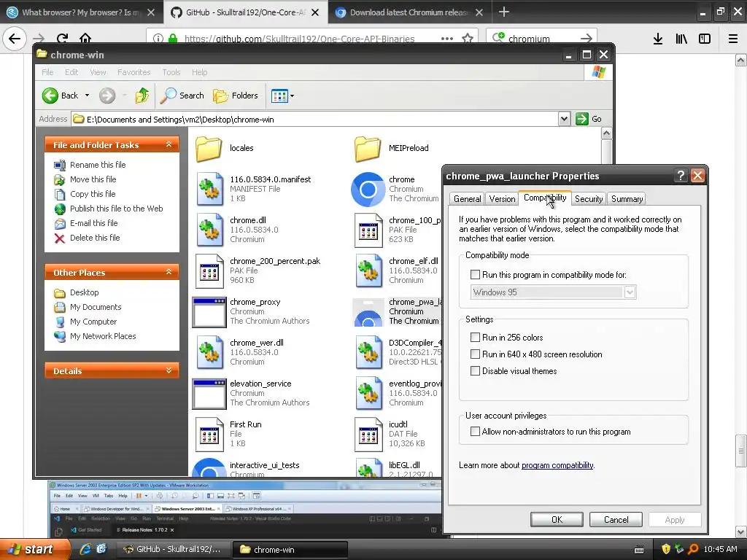Screen dimensions: 747x560
Task: Click the Back arrow icon in Explorer
Action: pyautogui.click(x=50, y=96)
